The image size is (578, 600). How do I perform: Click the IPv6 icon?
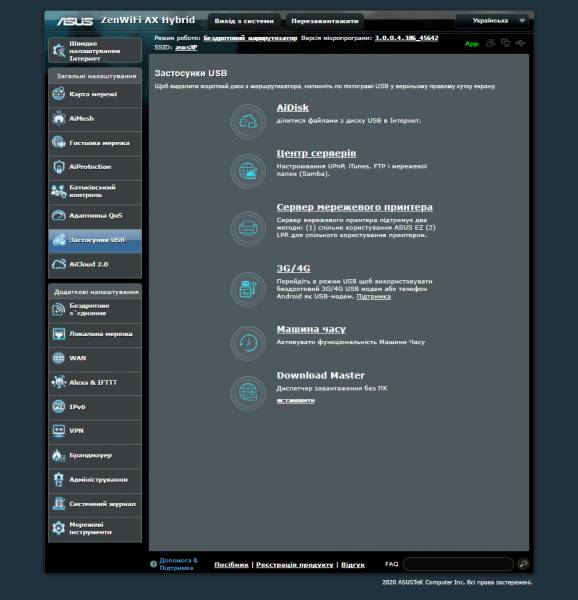pos(59,406)
